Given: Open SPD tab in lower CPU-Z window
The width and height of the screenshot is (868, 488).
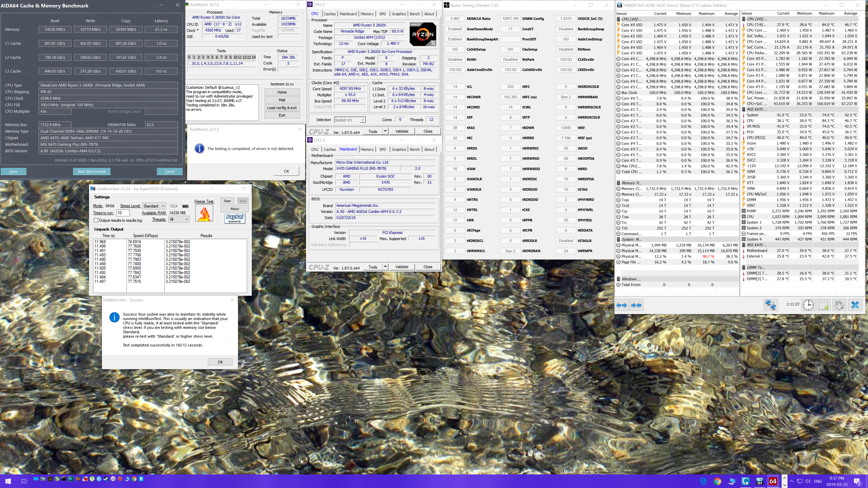Looking at the screenshot, I should [382, 149].
